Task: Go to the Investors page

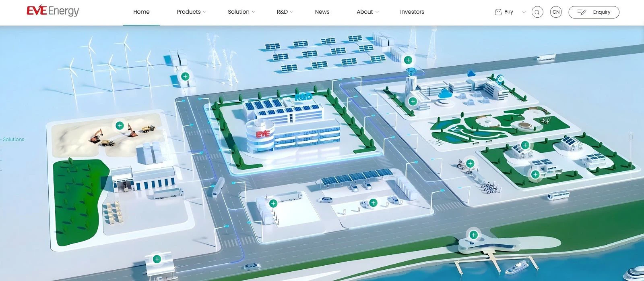Action: 412,12
